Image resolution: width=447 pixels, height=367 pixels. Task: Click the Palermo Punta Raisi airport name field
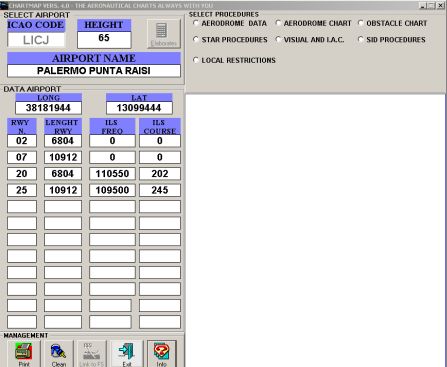pyautogui.click(x=94, y=71)
